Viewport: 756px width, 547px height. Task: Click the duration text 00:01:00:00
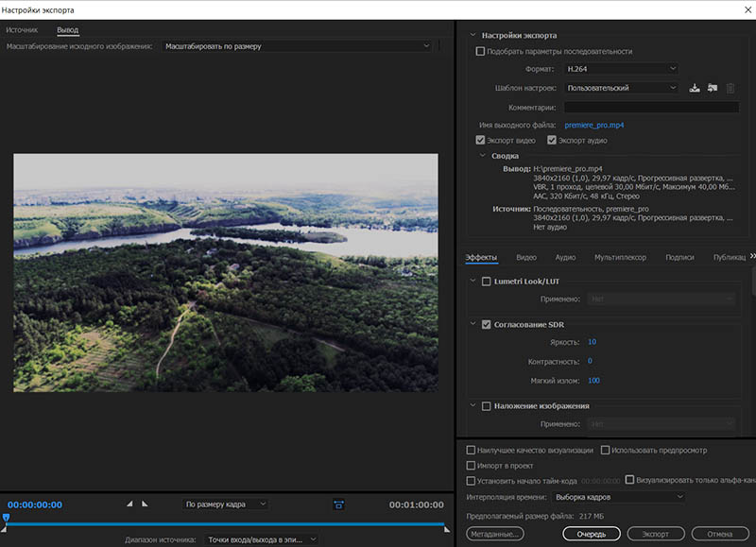coord(417,504)
